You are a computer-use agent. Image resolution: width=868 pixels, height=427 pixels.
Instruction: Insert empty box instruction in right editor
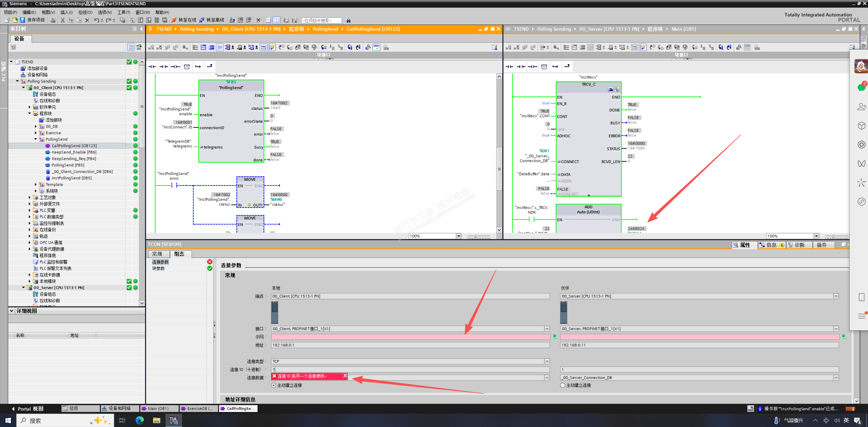click(x=544, y=67)
